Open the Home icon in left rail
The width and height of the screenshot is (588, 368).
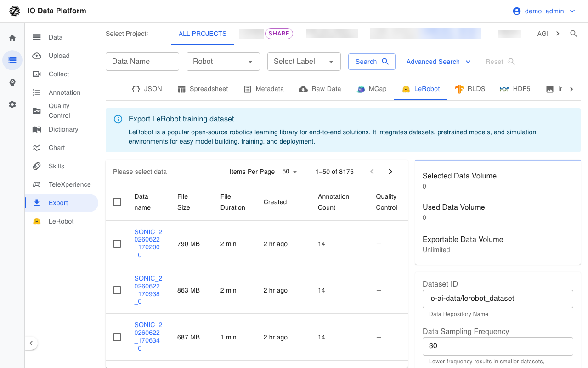click(x=12, y=38)
